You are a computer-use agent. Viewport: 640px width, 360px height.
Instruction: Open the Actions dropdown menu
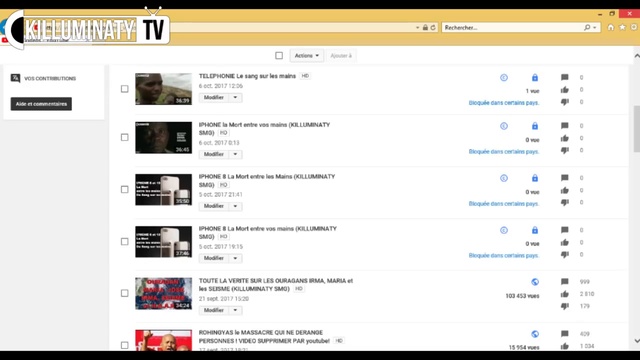click(307, 56)
